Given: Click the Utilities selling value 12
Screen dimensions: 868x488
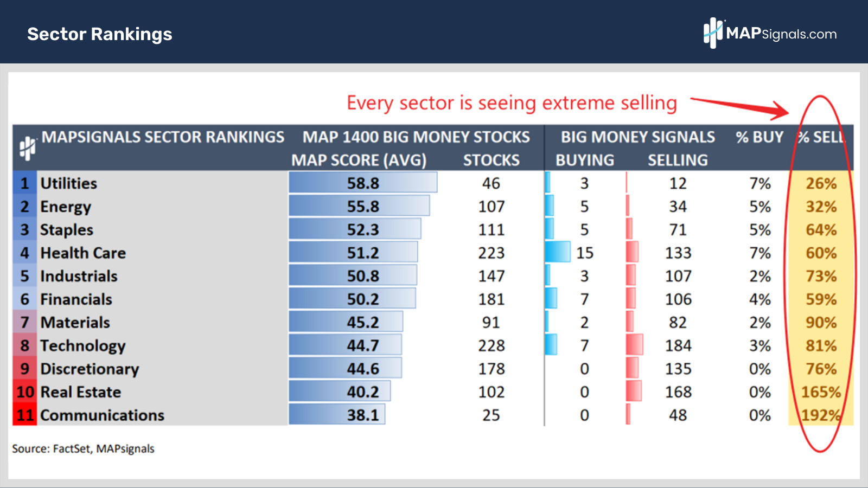Looking at the screenshot, I should click(678, 183).
